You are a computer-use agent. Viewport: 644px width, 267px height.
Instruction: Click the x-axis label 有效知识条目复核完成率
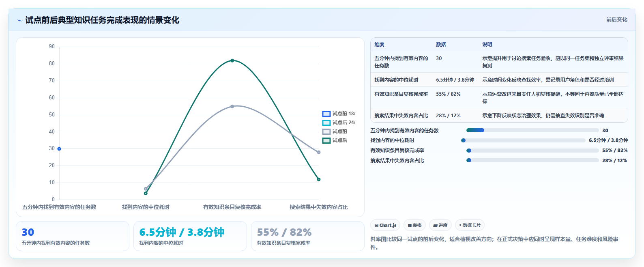(x=232, y=207)
